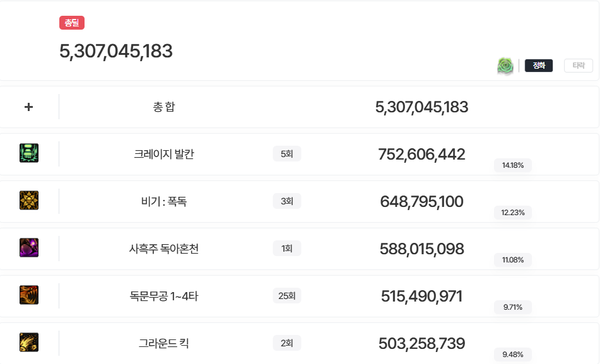Click the 비기 : 폭독 skull skill icon

[x=29, y=201]
